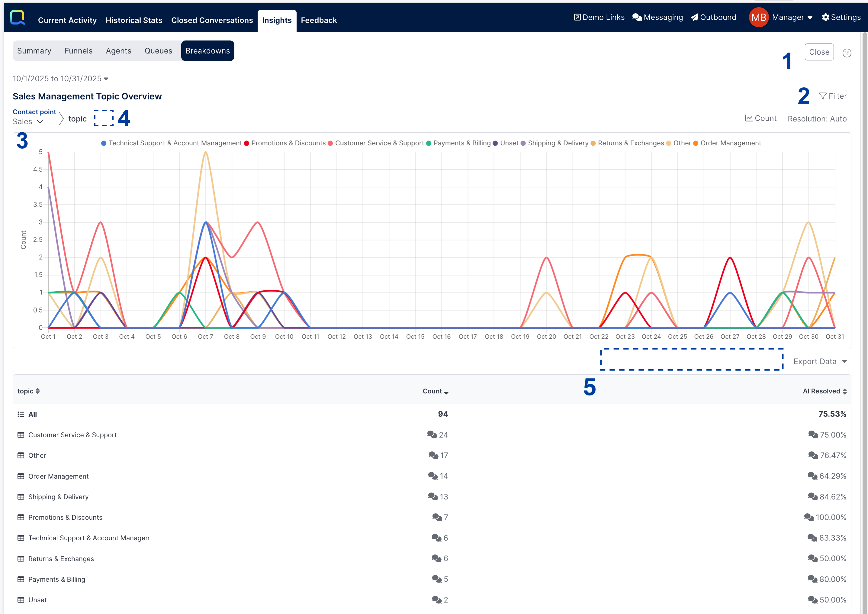
Task: Toggle Promotions & Discounts legend series
Action: click(288, 143)
